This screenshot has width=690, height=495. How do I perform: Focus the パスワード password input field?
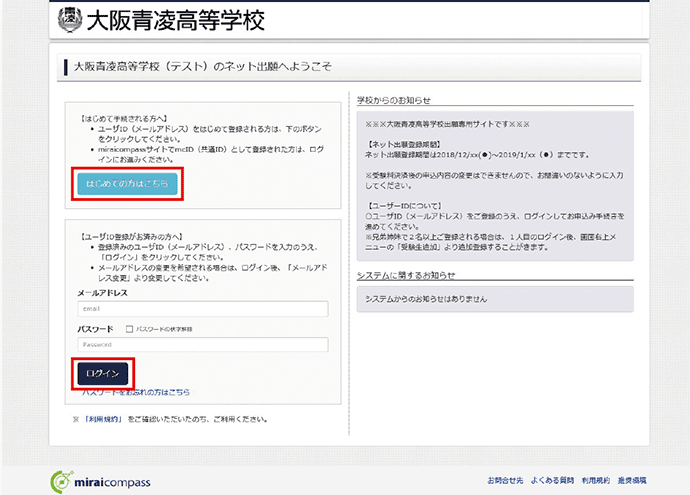(x=203, y=345)
